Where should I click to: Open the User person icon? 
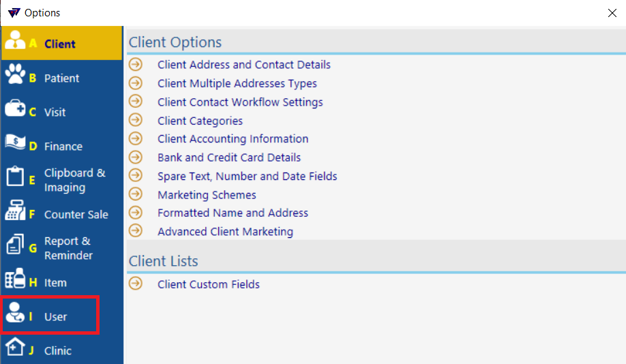pos(15,312)
